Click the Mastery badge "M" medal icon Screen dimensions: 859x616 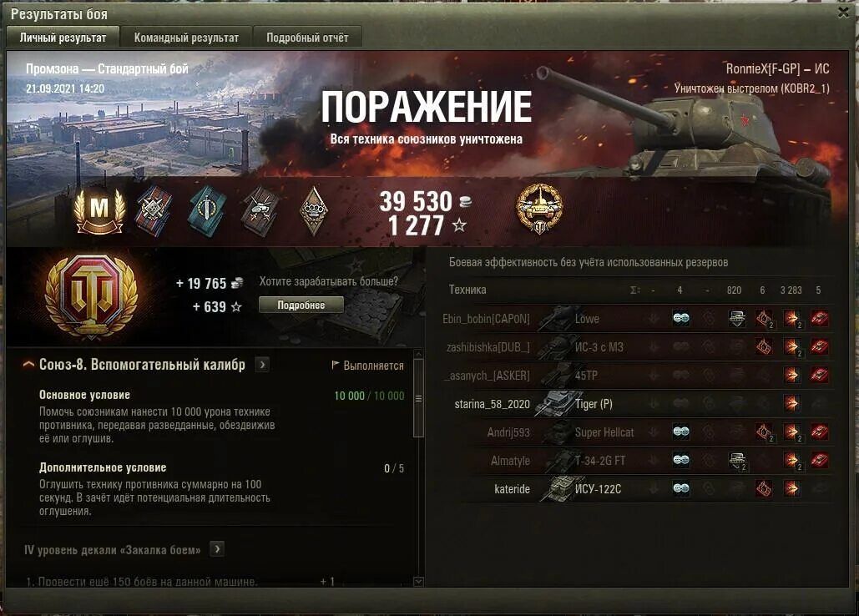tap(99, 210)
